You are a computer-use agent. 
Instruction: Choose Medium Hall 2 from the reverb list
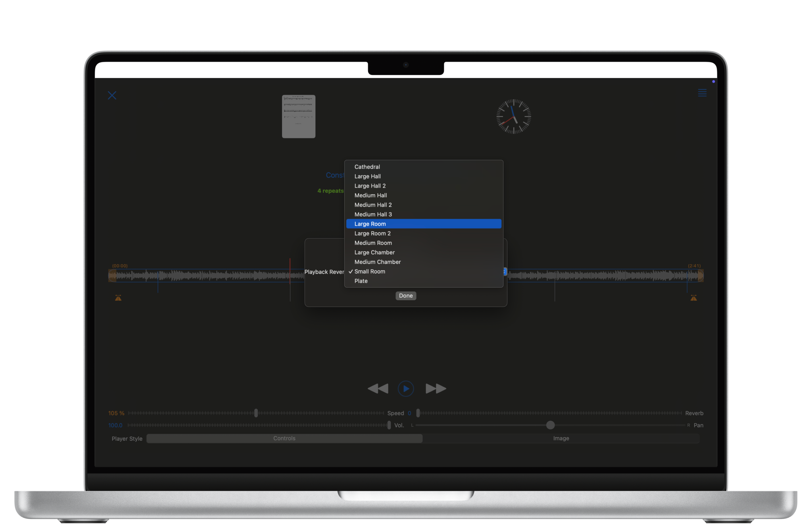click(372, 205)
